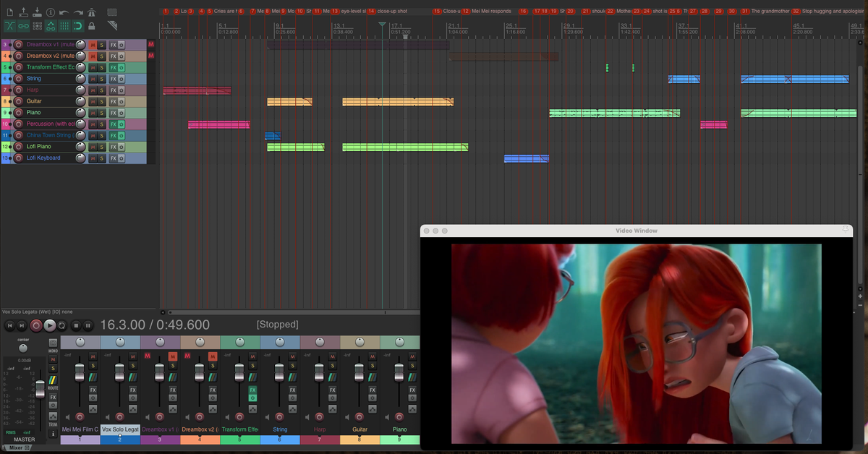This screenshot has width=868, height=454.
Task: Go to project start transport button
Action: pyautogui.click(x=9, y=325)
